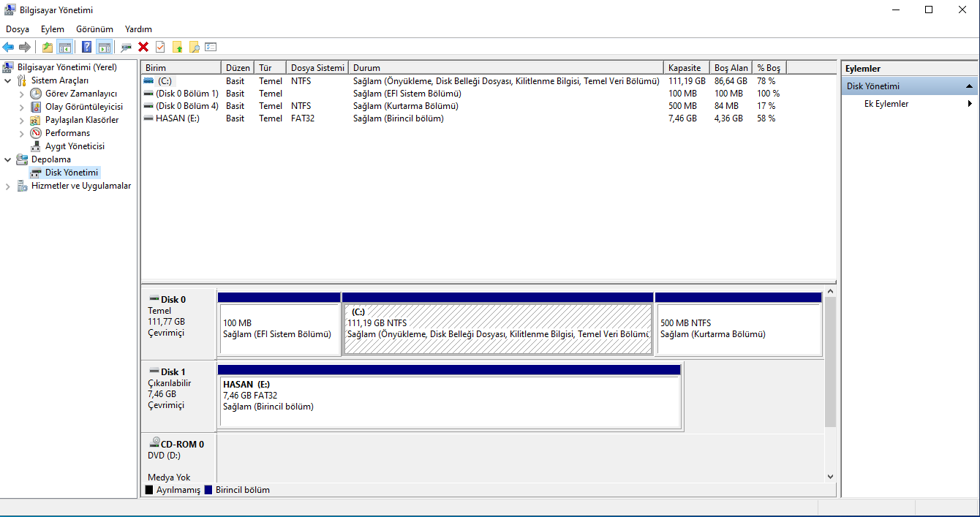
Task: Open the Dosya menu
Action: click(18, 29)
